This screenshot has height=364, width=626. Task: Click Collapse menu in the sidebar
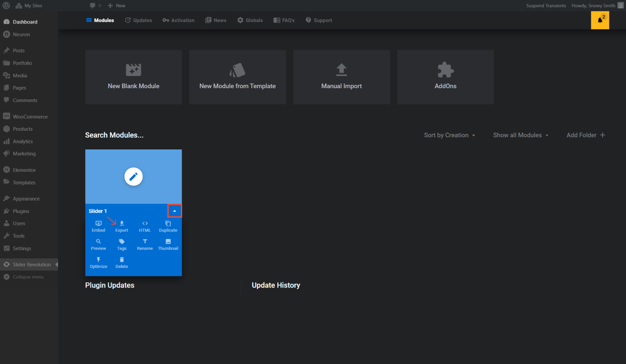pos(29,277)
